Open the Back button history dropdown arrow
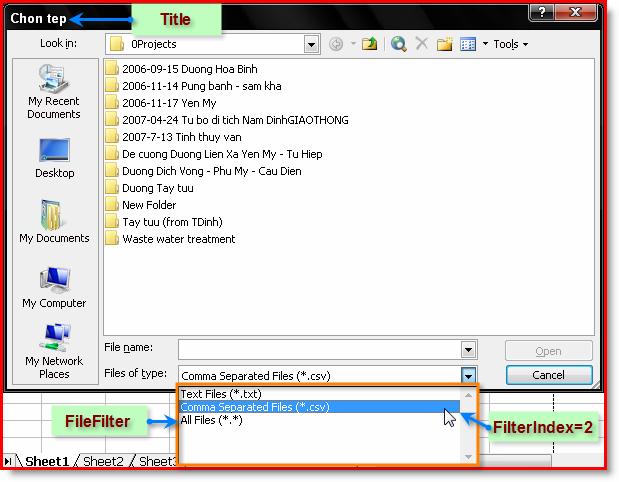 [353, 44]
